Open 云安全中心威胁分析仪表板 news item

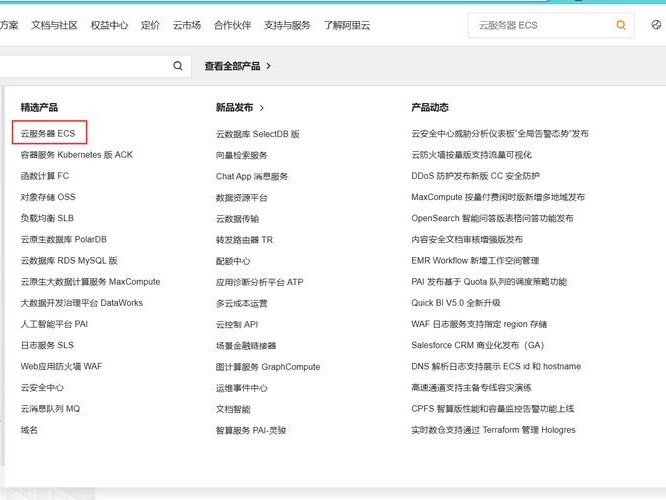[500, 133]
